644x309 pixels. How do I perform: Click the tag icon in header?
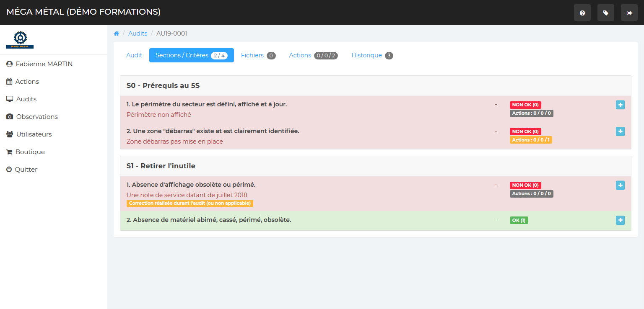pos(605,13)
